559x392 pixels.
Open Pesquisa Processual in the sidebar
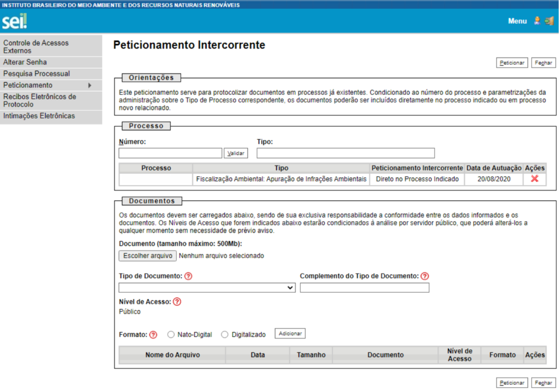[x=37, y=74]
